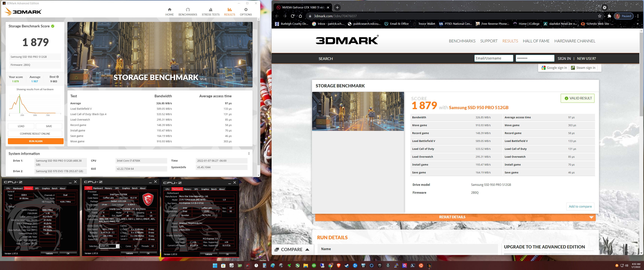Open Chrome extensions puzzle icon
644x270 pixels.
coord(609,16)
